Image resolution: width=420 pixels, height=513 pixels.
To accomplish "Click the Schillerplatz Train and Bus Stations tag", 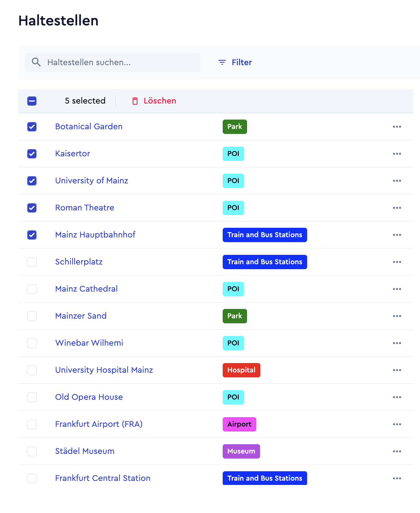I will (x=265, y=262).
